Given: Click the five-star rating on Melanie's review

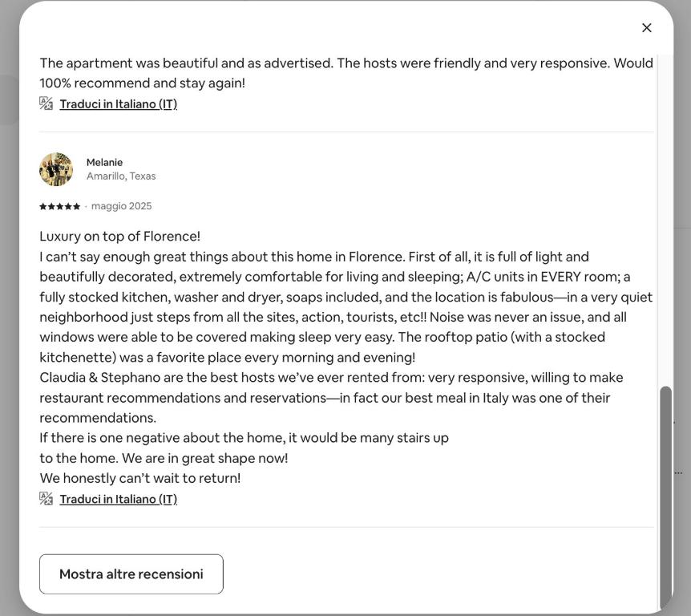Looking at the screenshot, I should (59, 206).
